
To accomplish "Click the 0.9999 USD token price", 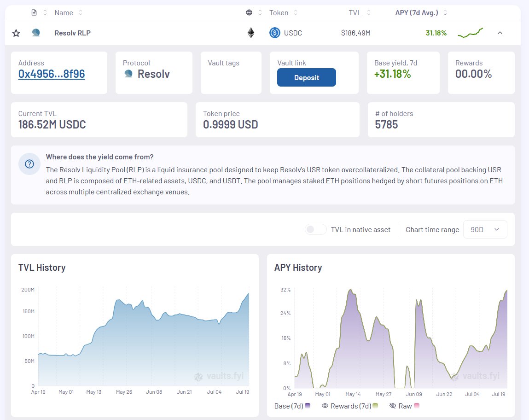I will point(230,124).
